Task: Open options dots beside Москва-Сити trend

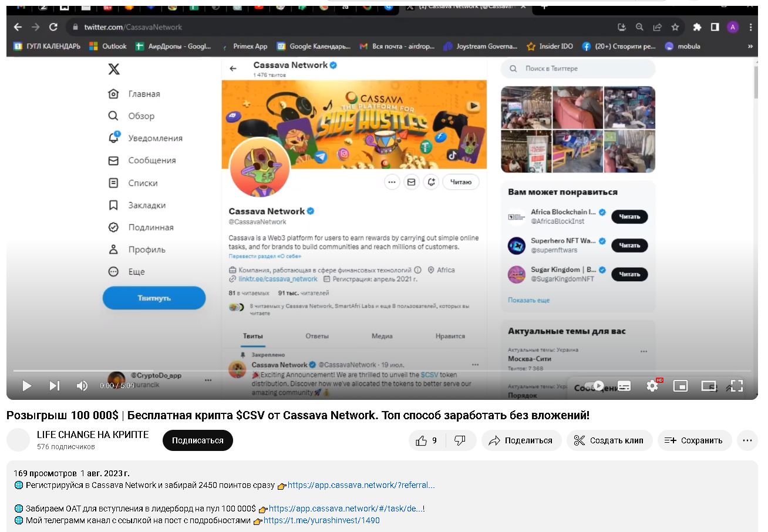Action: tap(644, 352)
